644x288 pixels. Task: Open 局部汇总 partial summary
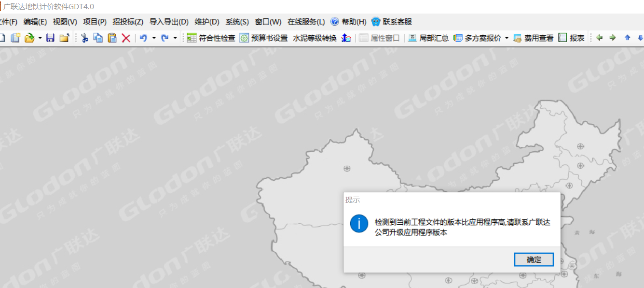428,38
